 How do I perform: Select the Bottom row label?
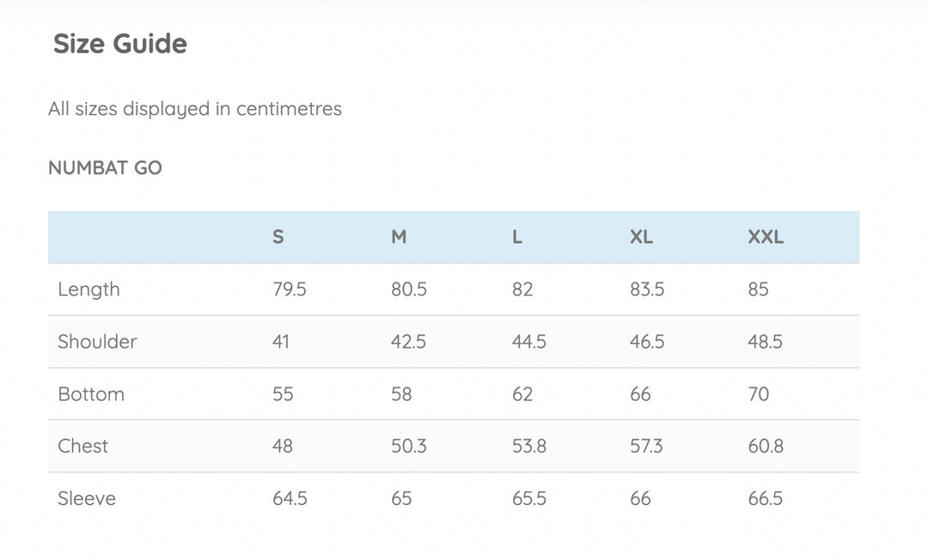pyautogui.click(x=91, y=394)
